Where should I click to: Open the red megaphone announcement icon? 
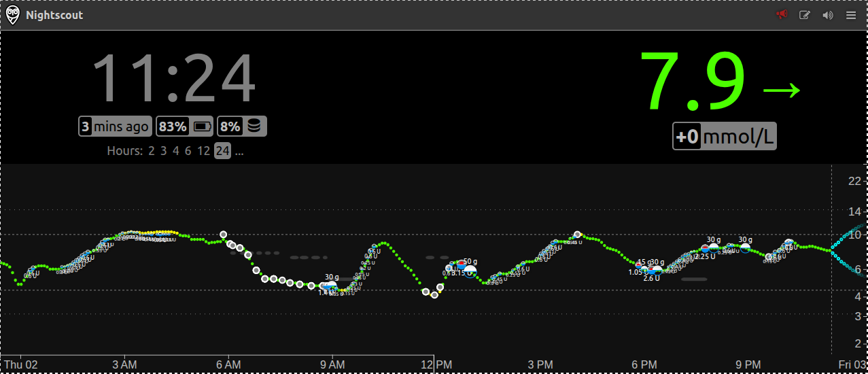[782, 15]
